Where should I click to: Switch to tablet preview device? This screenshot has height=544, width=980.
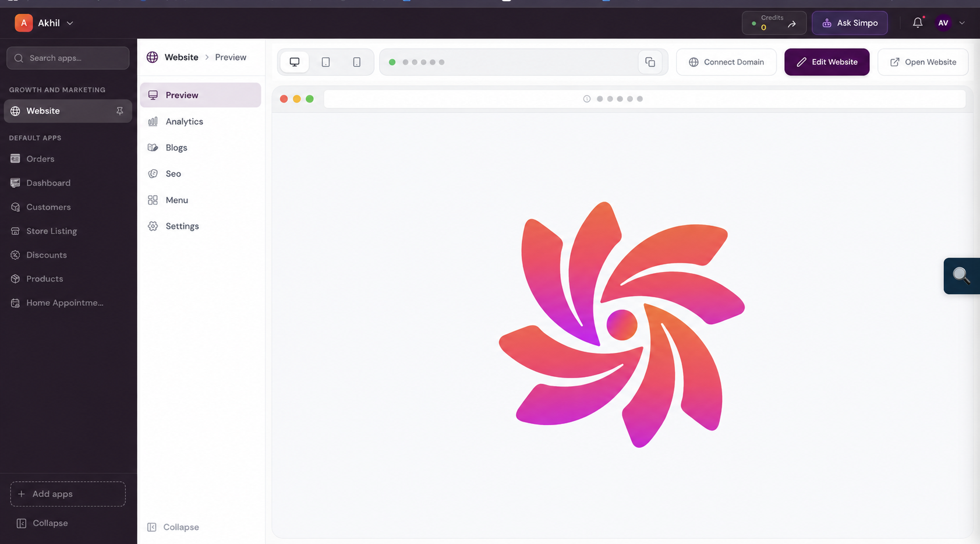pyautogui.click(x=326, y=62)
